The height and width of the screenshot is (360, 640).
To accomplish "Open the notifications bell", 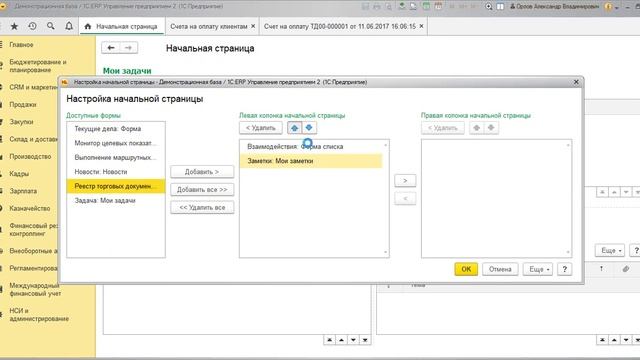I will 69,26.
